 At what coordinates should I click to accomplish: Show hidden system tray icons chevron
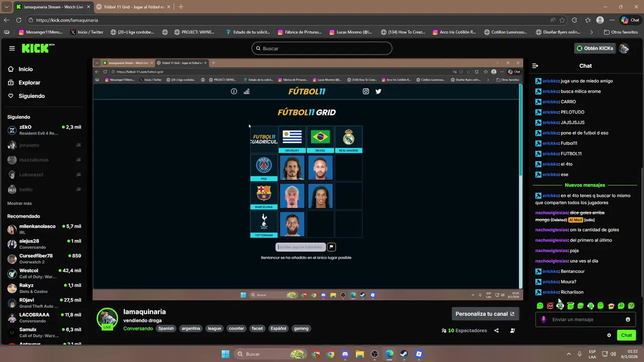click(569, 354)
